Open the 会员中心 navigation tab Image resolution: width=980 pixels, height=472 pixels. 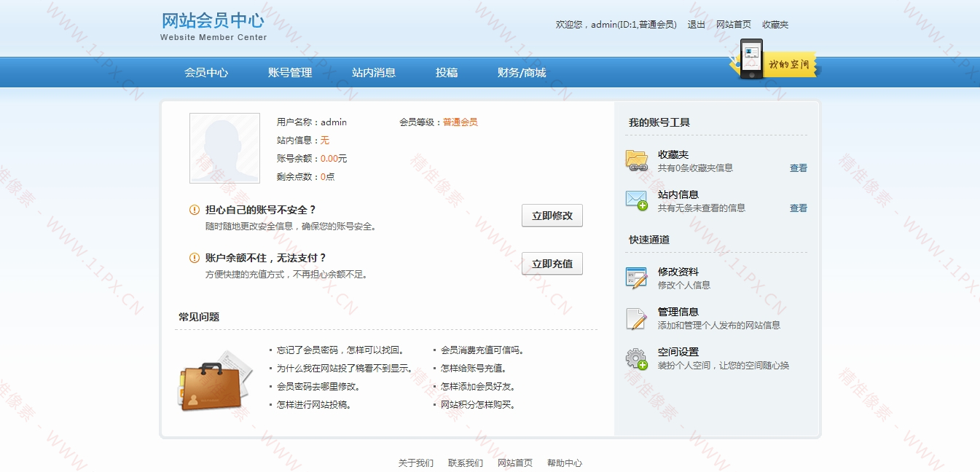[x=206, y=73]
